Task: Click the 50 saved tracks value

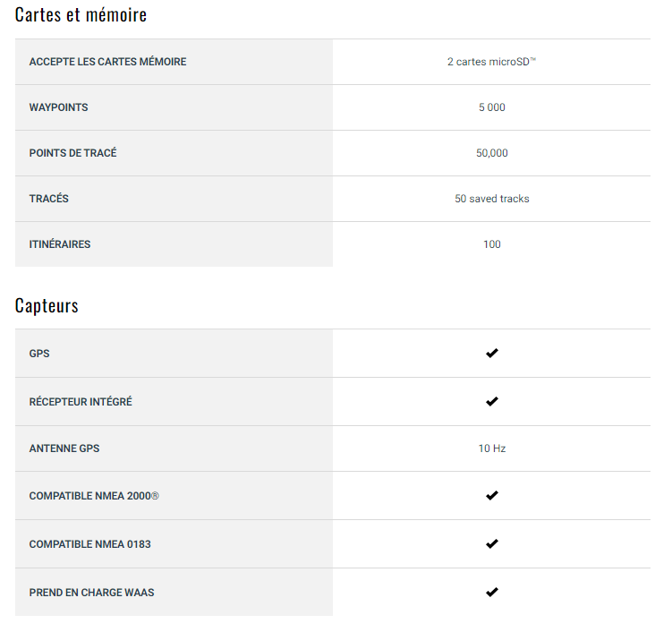Action: pyautogui.click(x=491, y=199)
